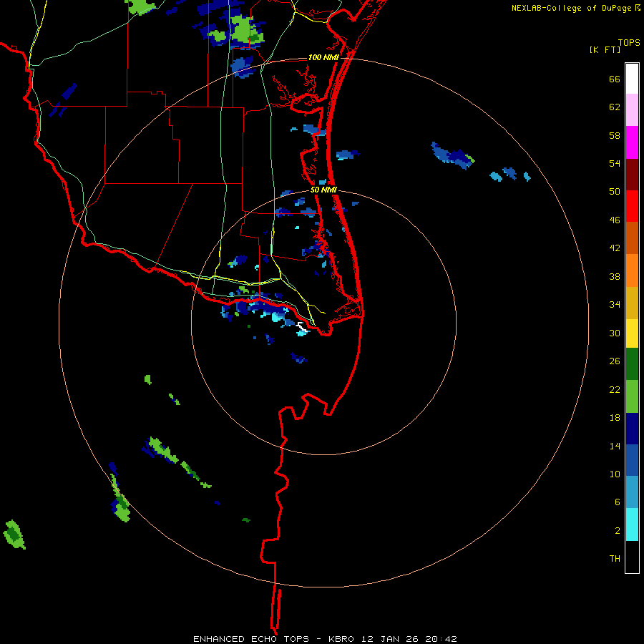This screenshot has width=644, height=644.
Task: Select the bright red 50 kft swatch
Action: pyautogui.click(x=632, y=206)
